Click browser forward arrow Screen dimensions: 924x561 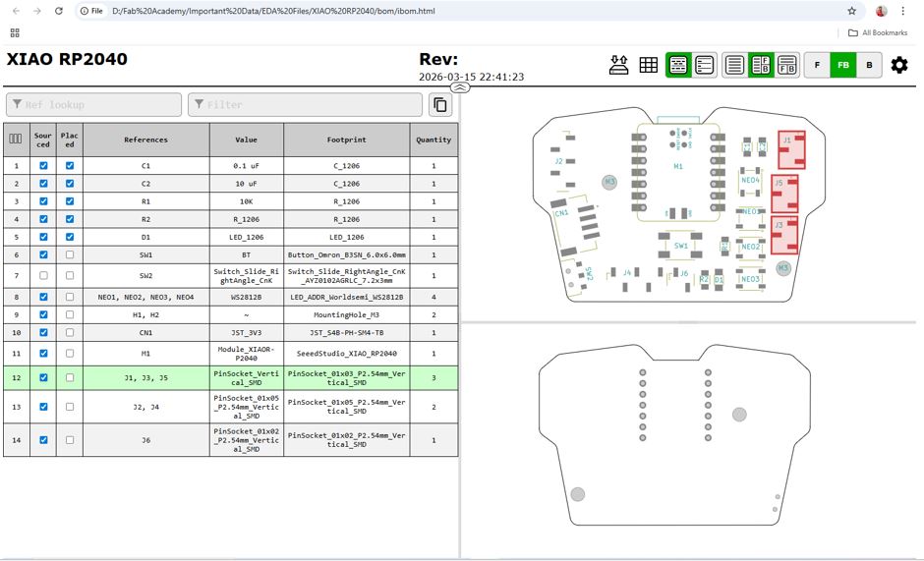coord(37,11)
